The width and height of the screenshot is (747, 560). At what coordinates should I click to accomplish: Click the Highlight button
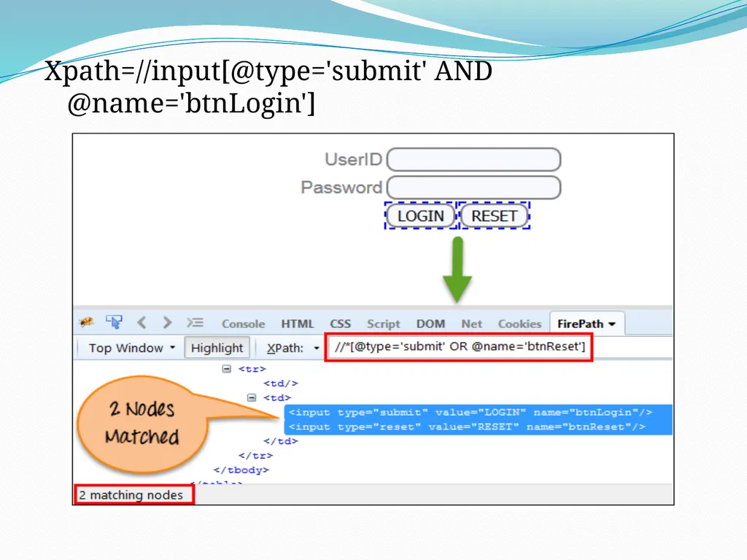[217, 348]
